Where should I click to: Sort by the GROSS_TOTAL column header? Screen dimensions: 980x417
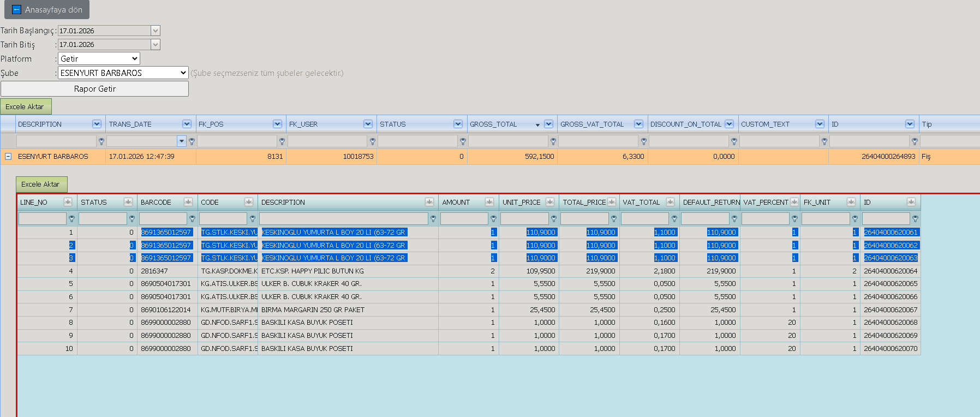[493, 124]
